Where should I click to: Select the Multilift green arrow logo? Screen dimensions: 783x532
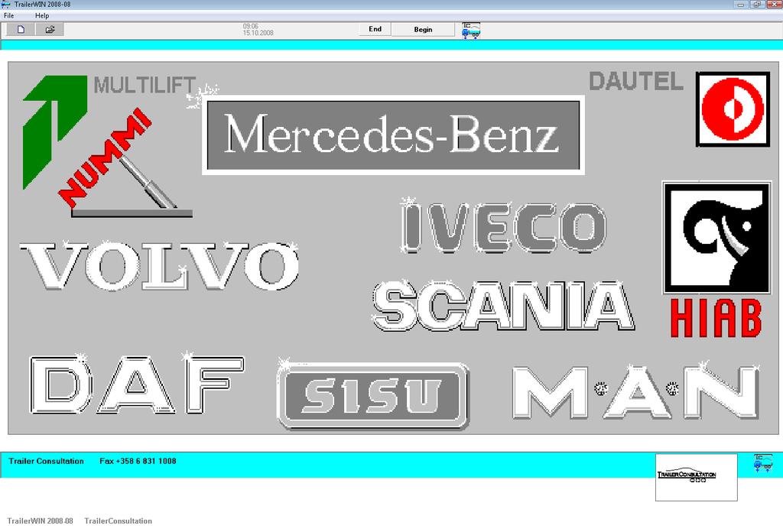pyautogui.click(x=55, y=131)
